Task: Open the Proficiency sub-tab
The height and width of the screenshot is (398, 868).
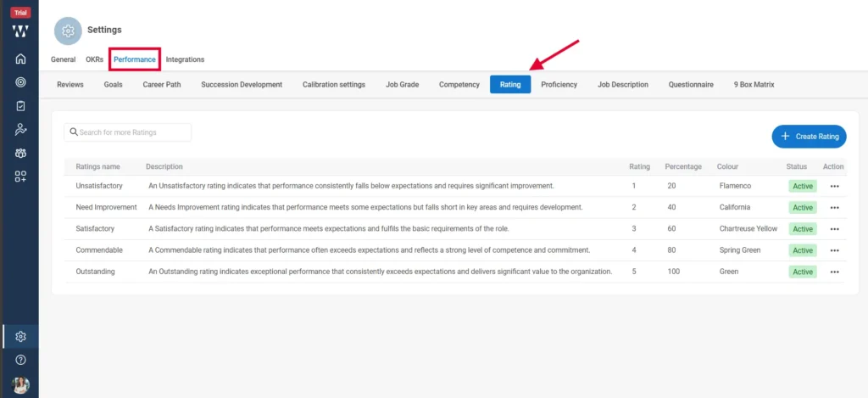Action: click(559, 85)
